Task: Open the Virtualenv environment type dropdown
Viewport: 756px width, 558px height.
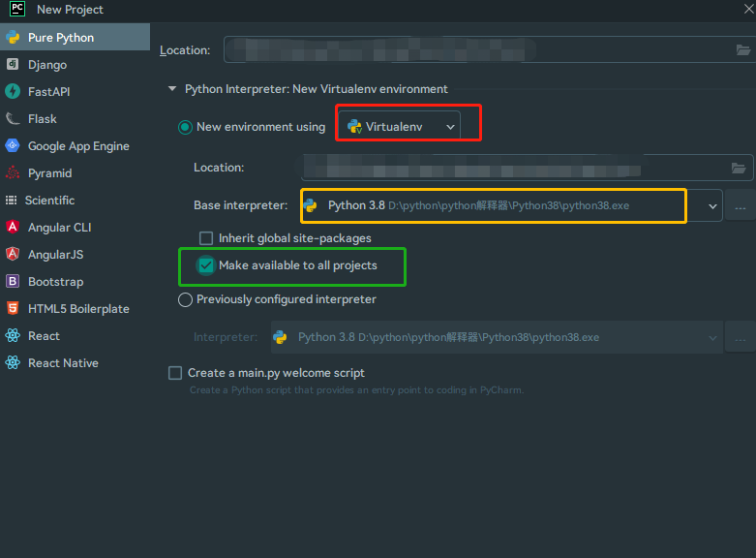Action: coord(400,127)
